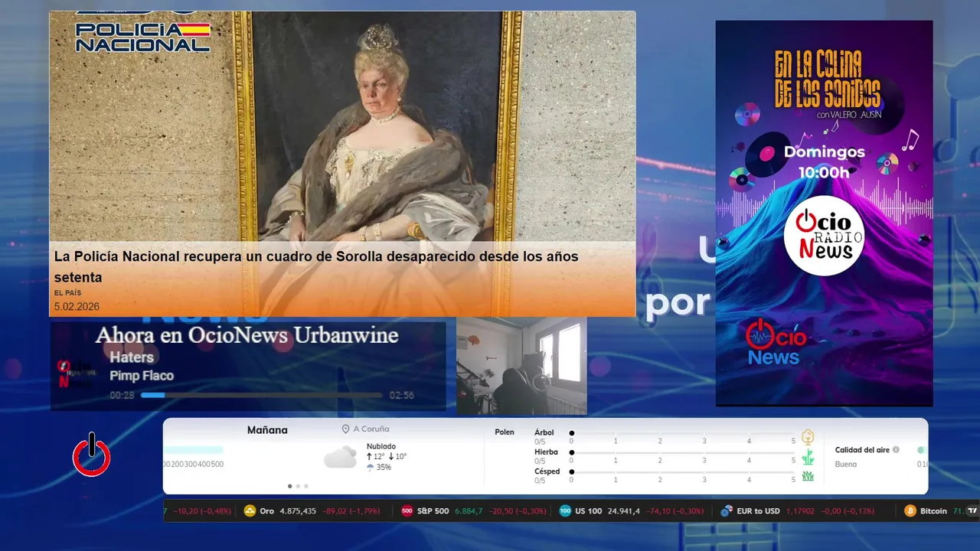Click the Hierba plant pollen icon
980x551 pixels.
(807, 457)
